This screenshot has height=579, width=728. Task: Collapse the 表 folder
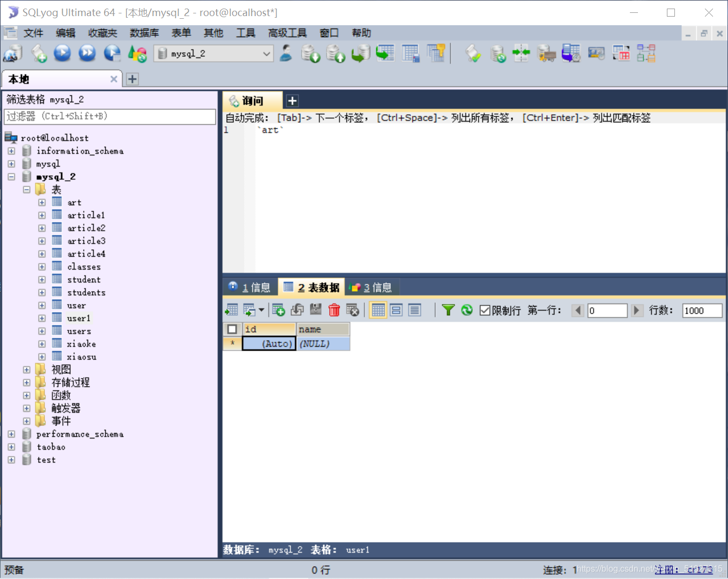[26, 190]
